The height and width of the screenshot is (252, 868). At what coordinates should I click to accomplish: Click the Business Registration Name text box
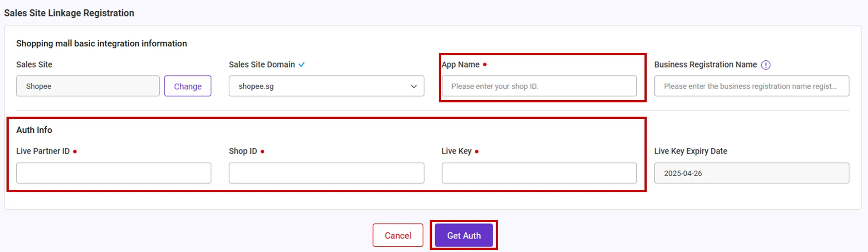(x=751, y=86)
